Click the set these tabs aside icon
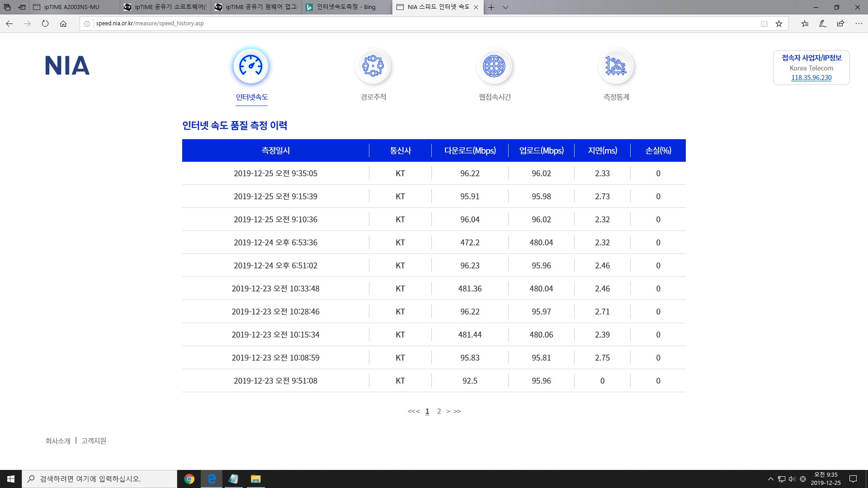This screenshot has height=488, width=868. (22, 7)
